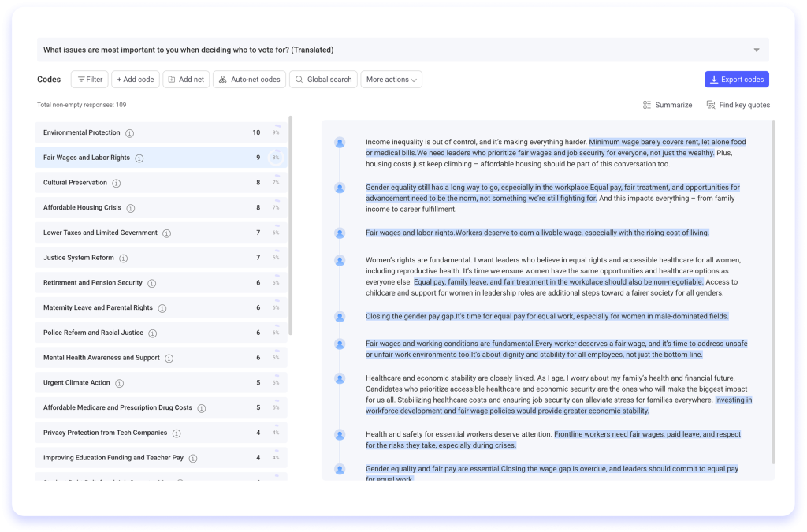Select the Fair Wages and Labor Rights code
Image resolution: width=807 pixels, height=532 pixels.
point(87,158)
